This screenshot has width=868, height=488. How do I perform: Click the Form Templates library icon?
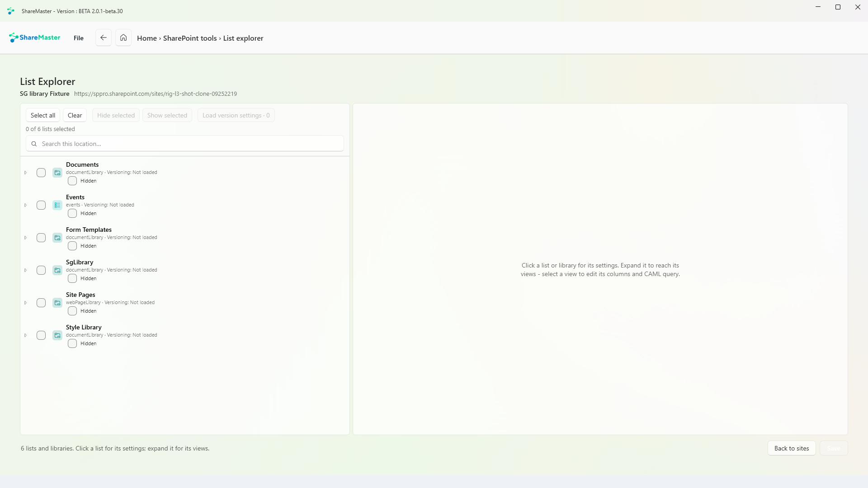coord(57,238)
